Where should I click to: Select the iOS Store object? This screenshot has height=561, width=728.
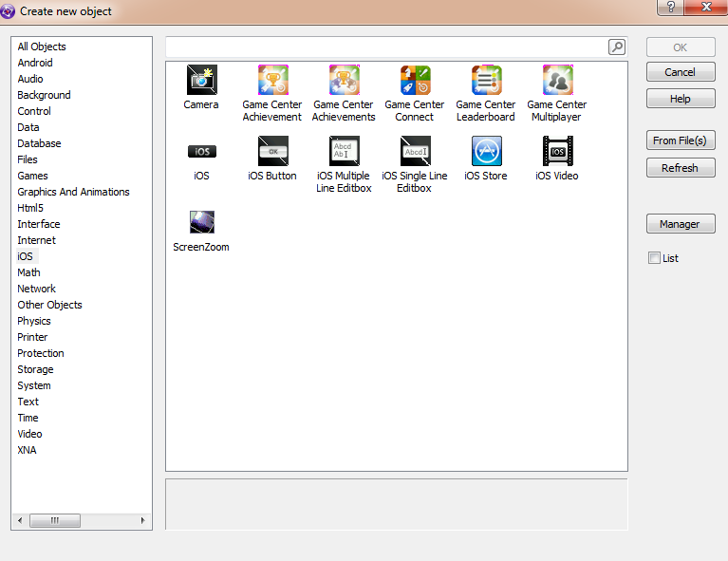tap(486, 158)
